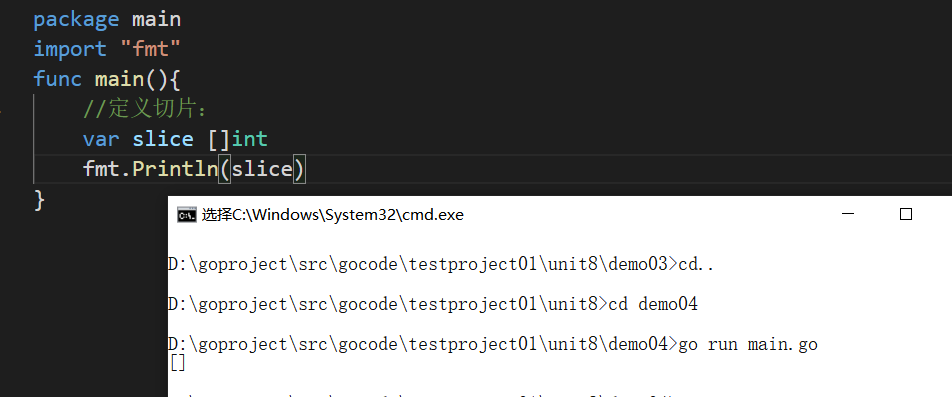
Task: Click the "fmt" import string
Action: (x=149, y=49)
